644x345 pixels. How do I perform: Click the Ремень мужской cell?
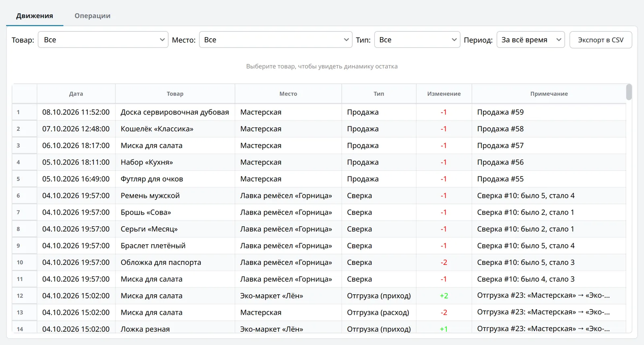tap(175, 196)
